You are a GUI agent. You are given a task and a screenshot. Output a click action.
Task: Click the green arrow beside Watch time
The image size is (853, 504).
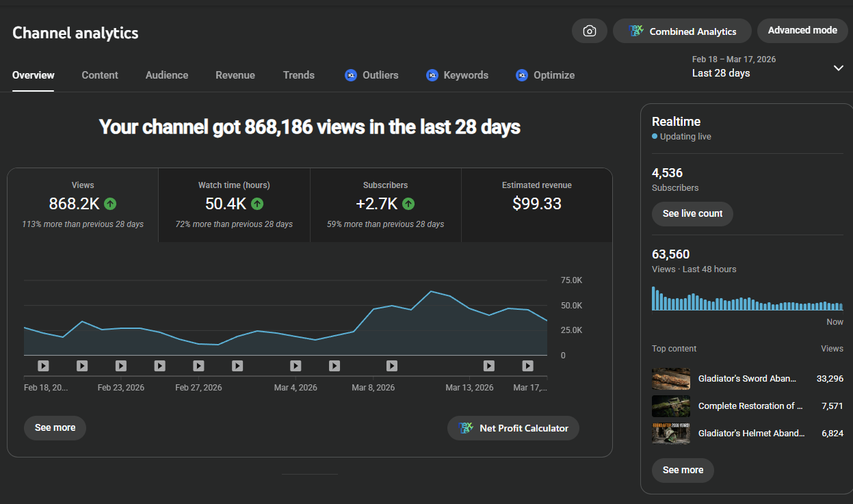point(257,204)
